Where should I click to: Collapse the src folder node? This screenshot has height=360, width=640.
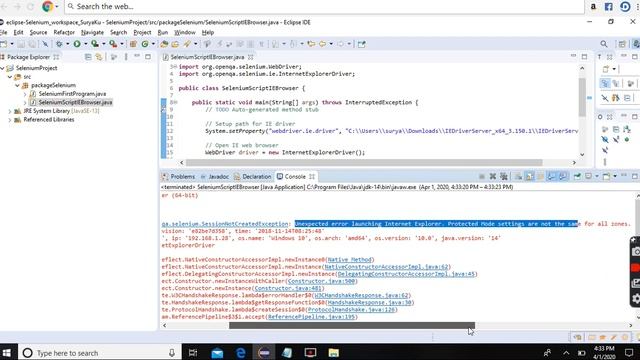(x=10, y=77)
